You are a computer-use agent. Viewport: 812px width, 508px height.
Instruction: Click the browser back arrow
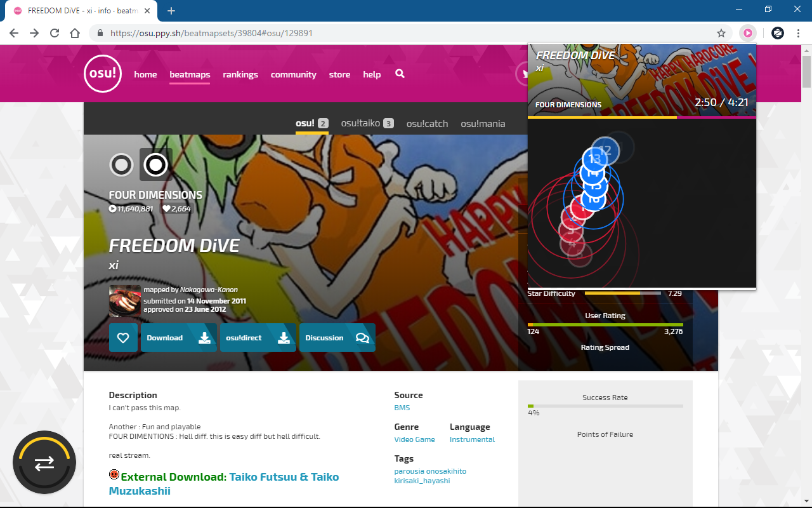[x=14, y=33]
